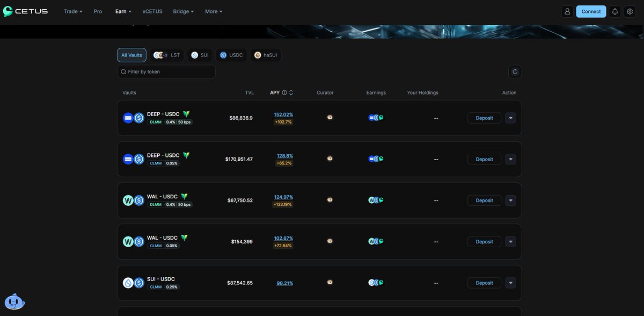Go to the xCETUS page
This screenshot has width=644, height=316.
(x=152, y=11)
